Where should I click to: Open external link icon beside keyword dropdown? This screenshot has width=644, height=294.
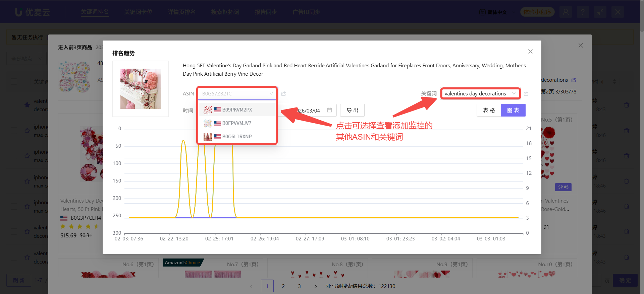pyautogui.click(x=526, y=94)
